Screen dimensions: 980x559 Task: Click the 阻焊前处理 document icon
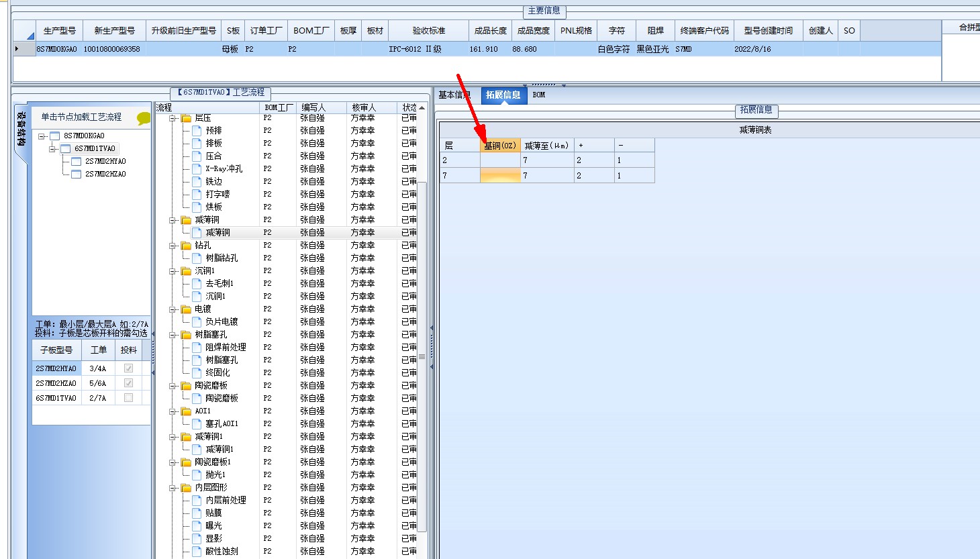point(197,347)
